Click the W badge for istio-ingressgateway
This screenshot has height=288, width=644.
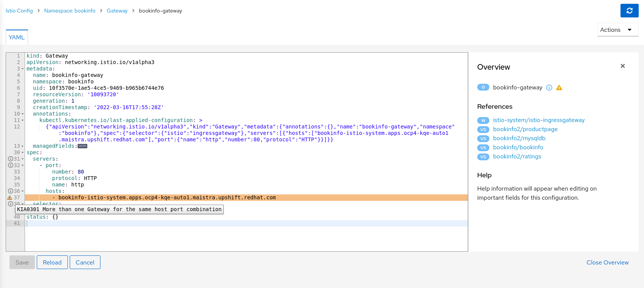point(483,121)
